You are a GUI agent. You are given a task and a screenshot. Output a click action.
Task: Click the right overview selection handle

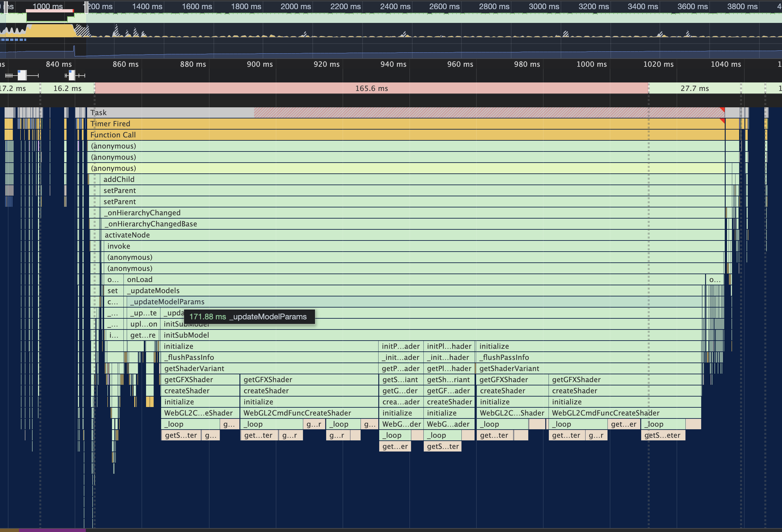(86, 8)
